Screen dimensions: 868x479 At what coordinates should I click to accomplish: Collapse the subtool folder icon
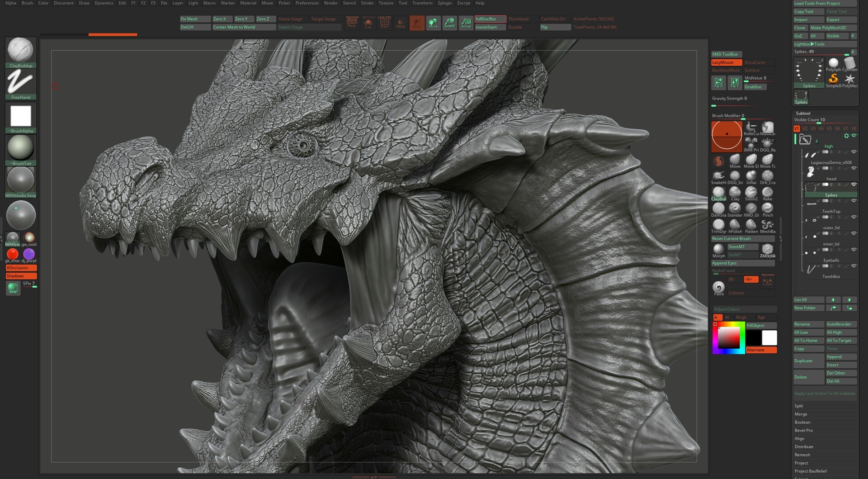(805, 140)
